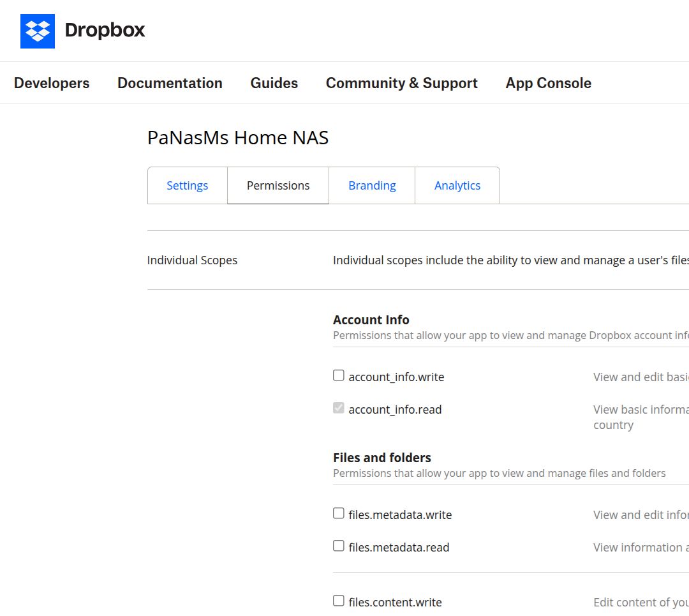The width and height of the screenshot is (689, 616).
Task: Click the account_info.write scope label
Action: [396, 377]
